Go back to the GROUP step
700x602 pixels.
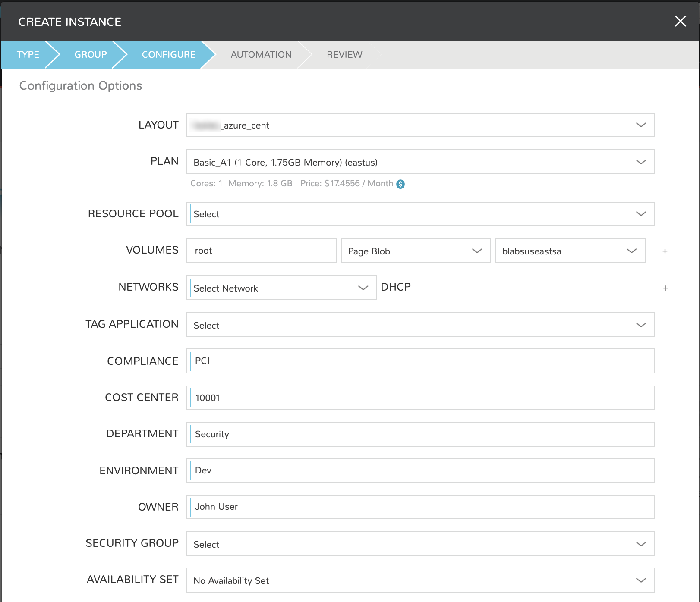pos(90,54)
